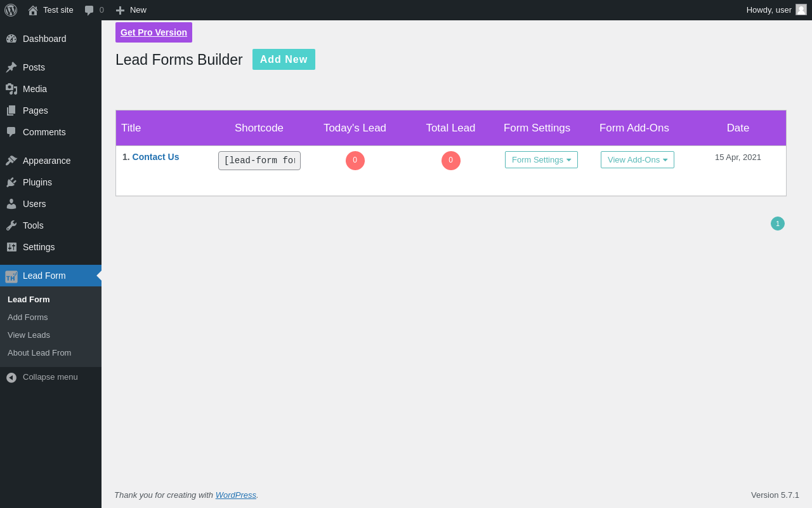Image resolution: width=812 pixels, height=508 pixels.
Task: Click the Add New form button
Action: [284, 59]
